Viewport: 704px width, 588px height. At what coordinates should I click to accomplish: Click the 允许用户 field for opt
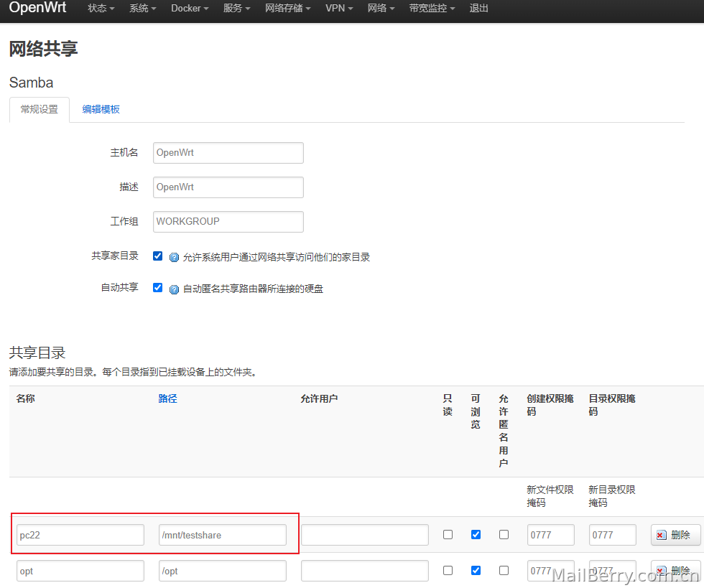[365, 571]
